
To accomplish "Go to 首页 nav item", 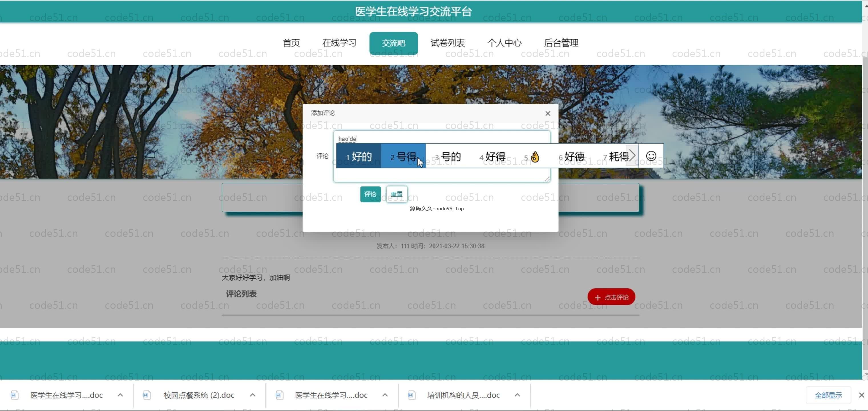I will pos(291,43).
